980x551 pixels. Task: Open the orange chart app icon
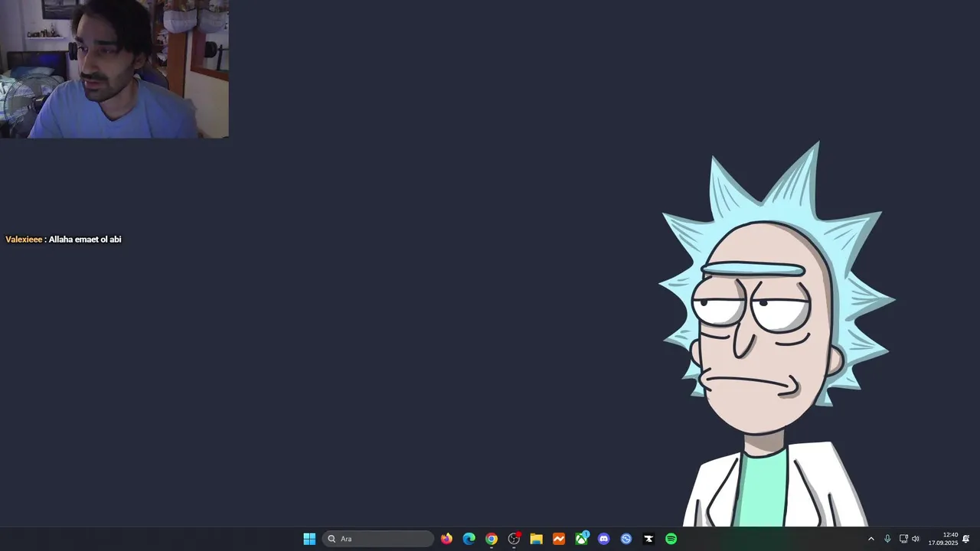pyautogui.click(x=559, y=539)
